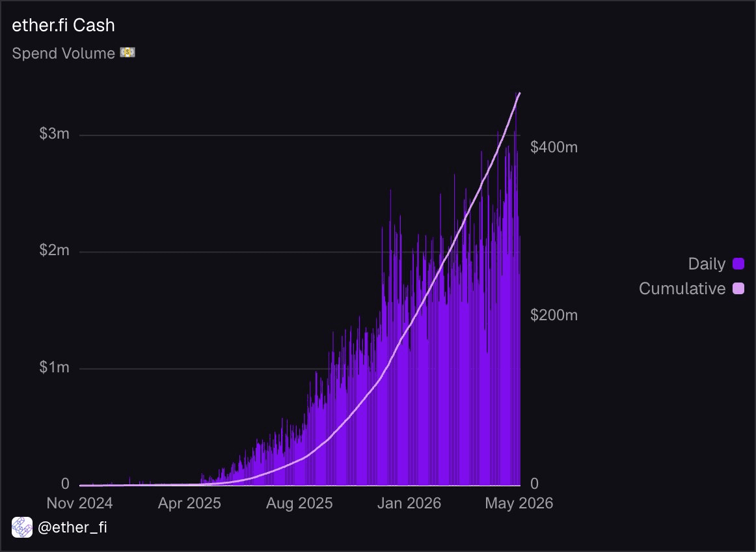
Task: Click the money emoji beside Spend Volume
Action: [128, 53]
